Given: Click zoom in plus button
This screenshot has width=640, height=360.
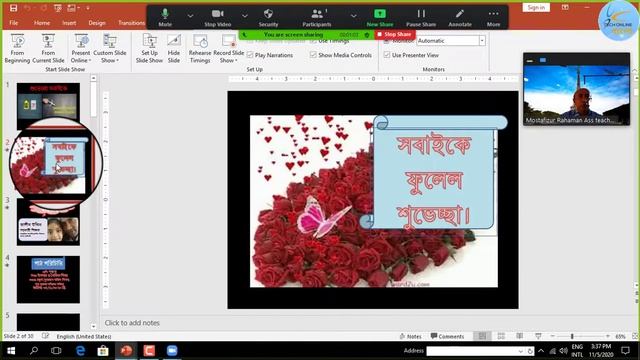Looking at the screenshot, I should (608, 336).
